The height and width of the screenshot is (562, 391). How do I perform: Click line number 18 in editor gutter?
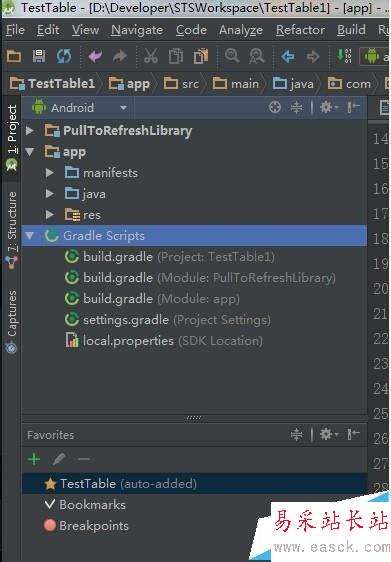coord(380,238)
